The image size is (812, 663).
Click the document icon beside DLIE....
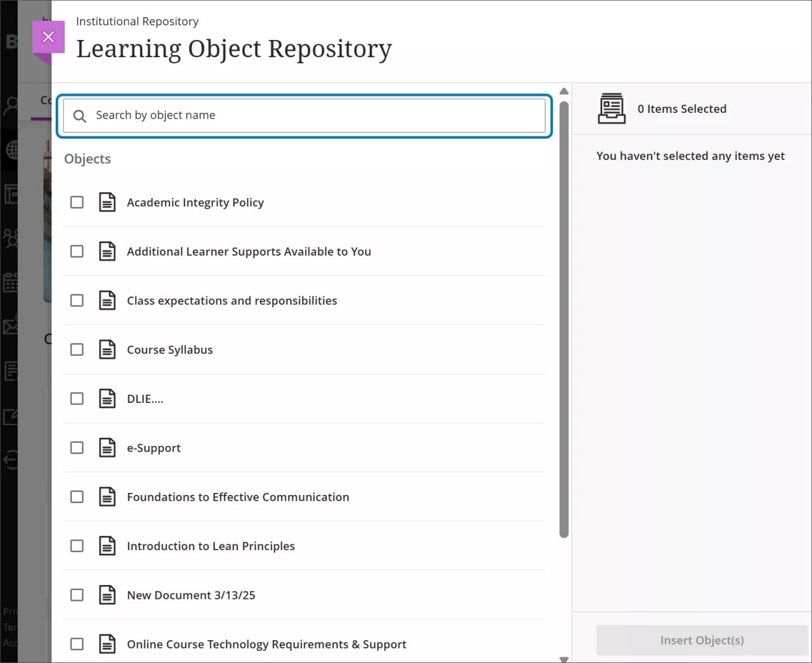tap(107, 398)
